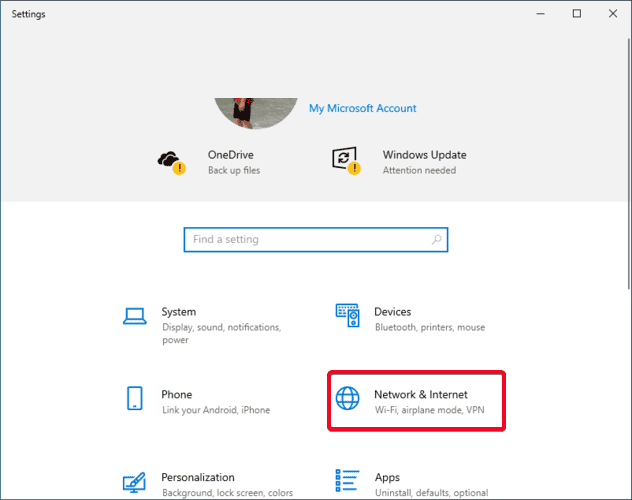This screenshot has height=500, width=632.
Task: Click the search magnifier icon
Action: coord(437,240)
